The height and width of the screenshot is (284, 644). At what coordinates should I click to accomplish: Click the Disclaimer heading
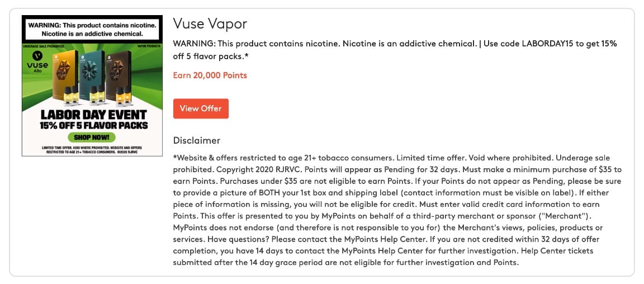tap(197, 140)
